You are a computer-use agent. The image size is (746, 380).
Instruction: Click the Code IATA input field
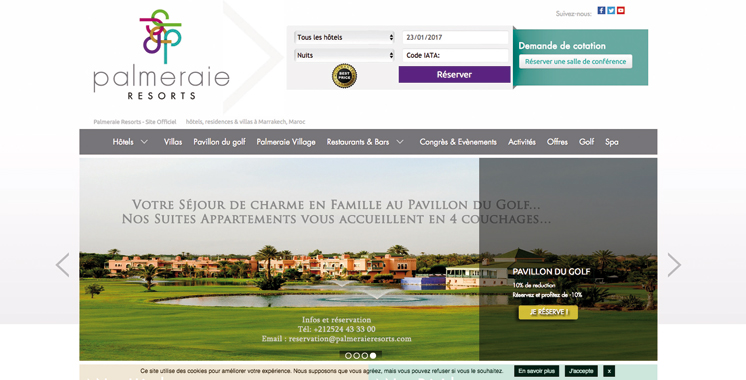(456, 55)
